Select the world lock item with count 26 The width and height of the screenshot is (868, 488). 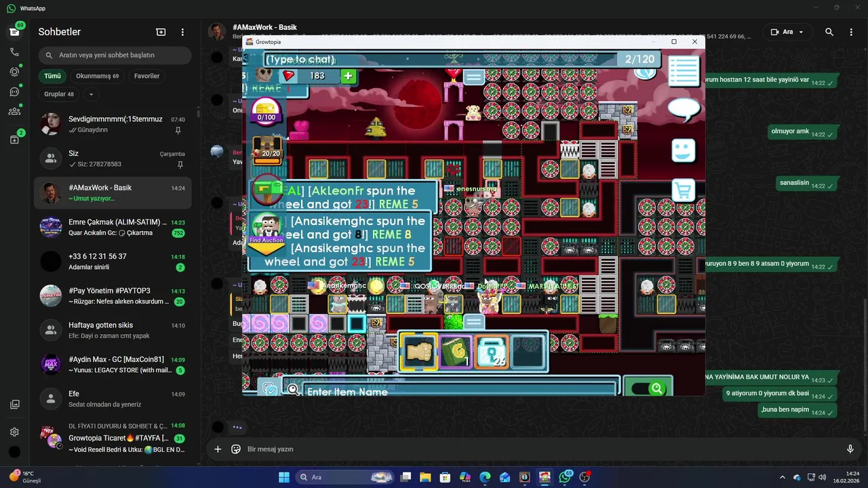(x=492, y=352)
